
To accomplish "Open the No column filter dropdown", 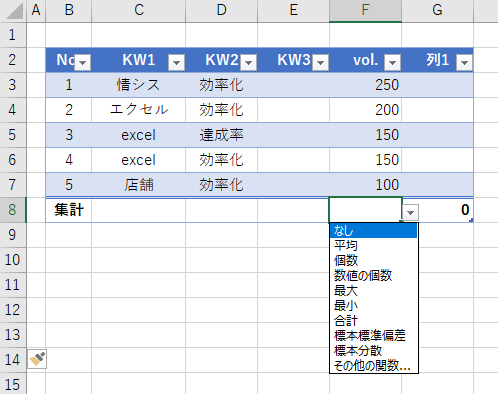I will [82, 62].
